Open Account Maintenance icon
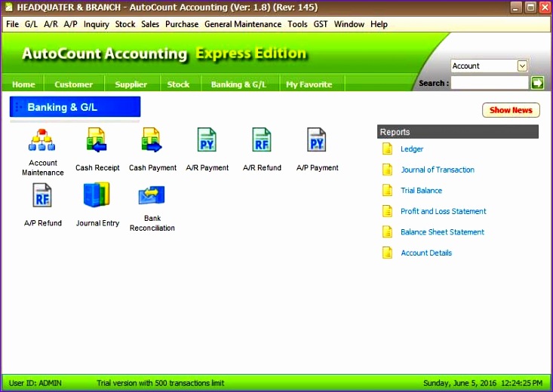 42,139
